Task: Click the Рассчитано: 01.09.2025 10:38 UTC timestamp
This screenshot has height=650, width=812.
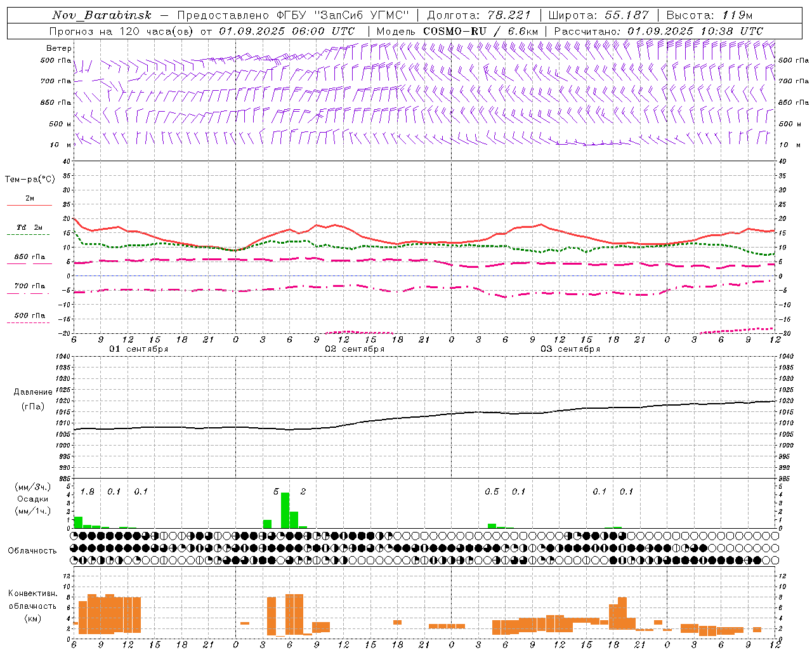Action: pos(658,31)
